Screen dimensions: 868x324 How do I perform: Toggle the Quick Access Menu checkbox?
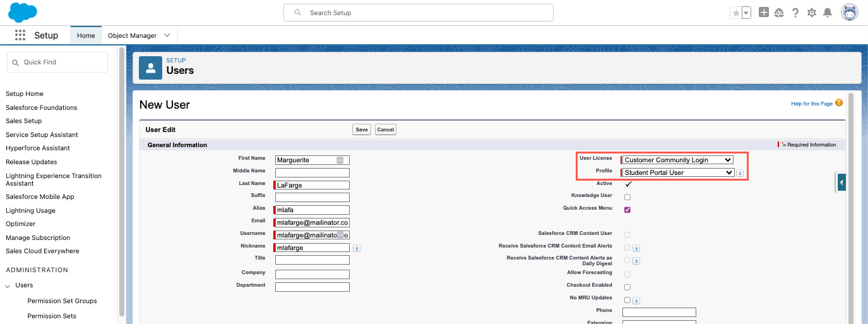[627, 210]
